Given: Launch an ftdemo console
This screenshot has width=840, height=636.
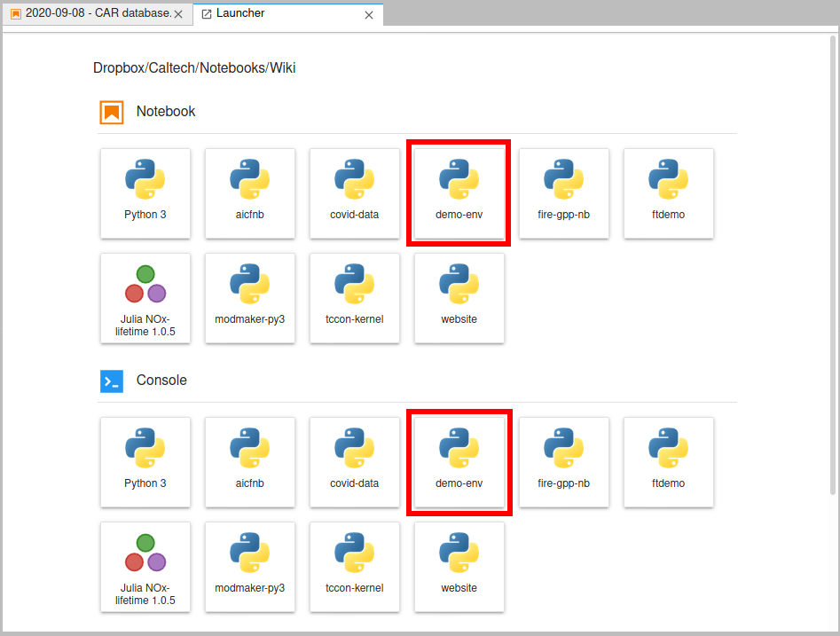Looking at the screenshot, I should pos(668,462).
